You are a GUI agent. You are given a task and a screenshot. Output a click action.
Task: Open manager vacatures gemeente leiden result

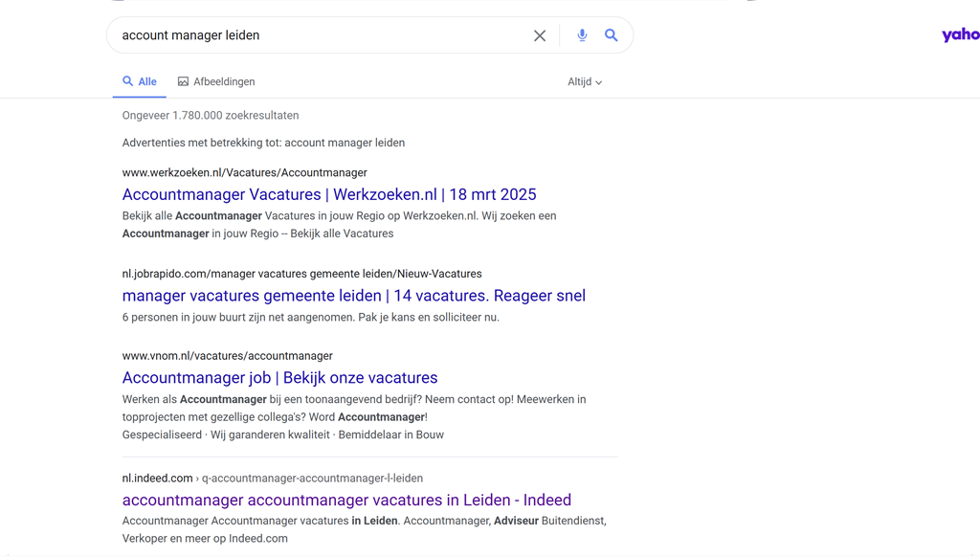(x=354, y=296)
